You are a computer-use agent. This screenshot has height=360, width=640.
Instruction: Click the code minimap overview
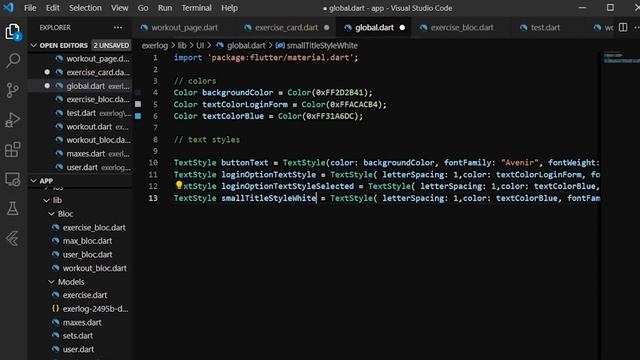point(621,58)
